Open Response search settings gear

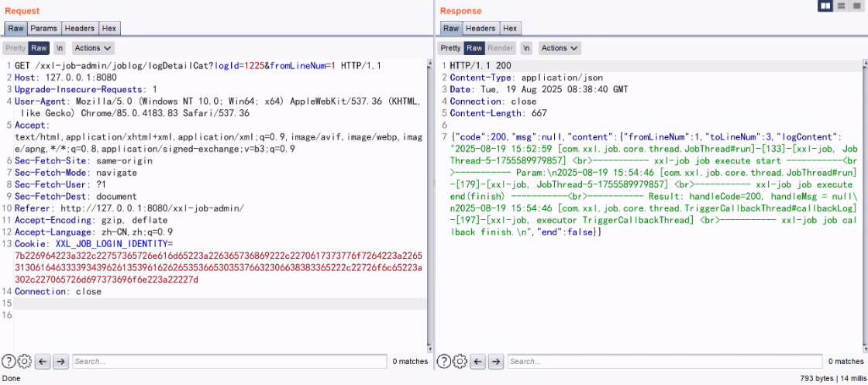click(460, 361)
